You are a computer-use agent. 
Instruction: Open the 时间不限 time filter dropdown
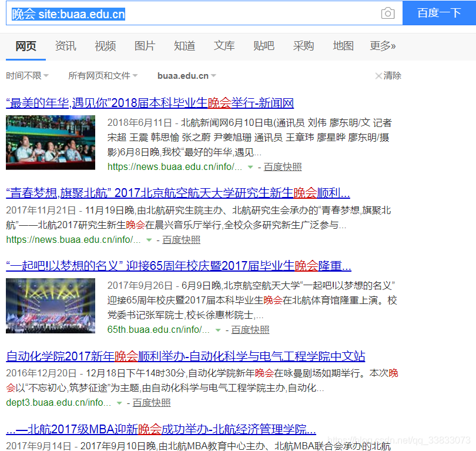coord(27,75)
